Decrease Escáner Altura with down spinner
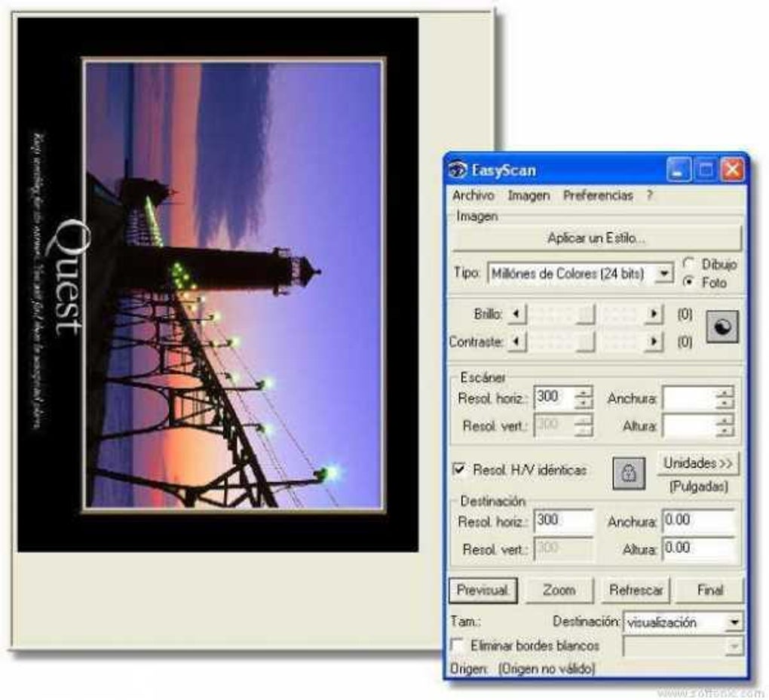Viewport: 769px width, 700px height. click(725, 431)
